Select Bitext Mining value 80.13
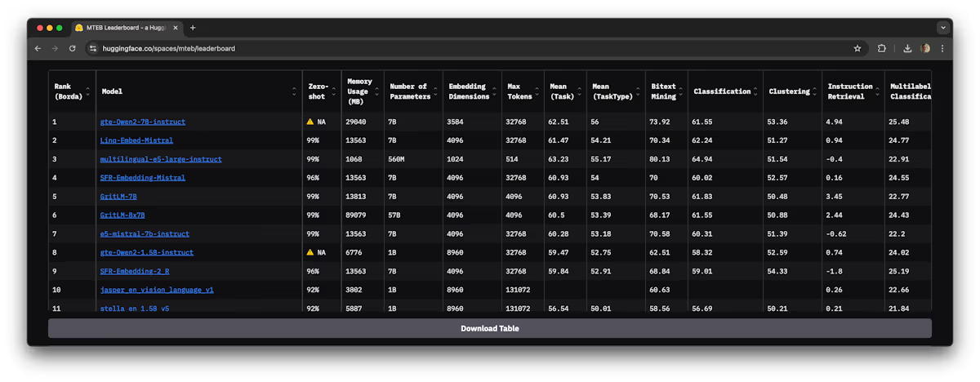This screenshot has height=382, width=980. click(659, 159)
